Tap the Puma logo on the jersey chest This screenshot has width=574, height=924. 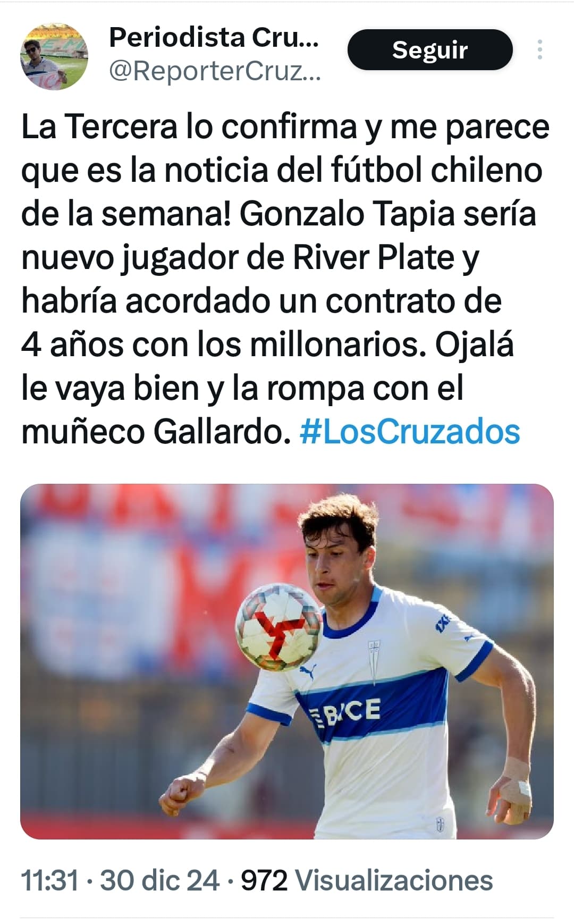[x=308, y=670]
